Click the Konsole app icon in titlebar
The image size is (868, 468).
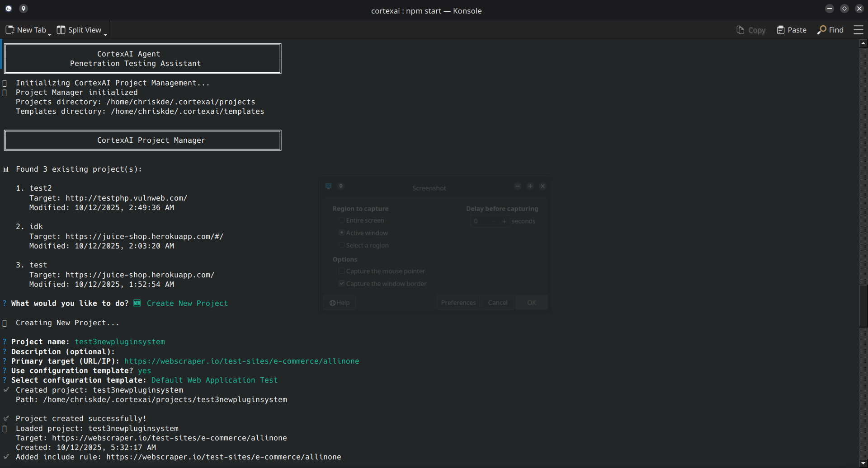pos(9,9)
